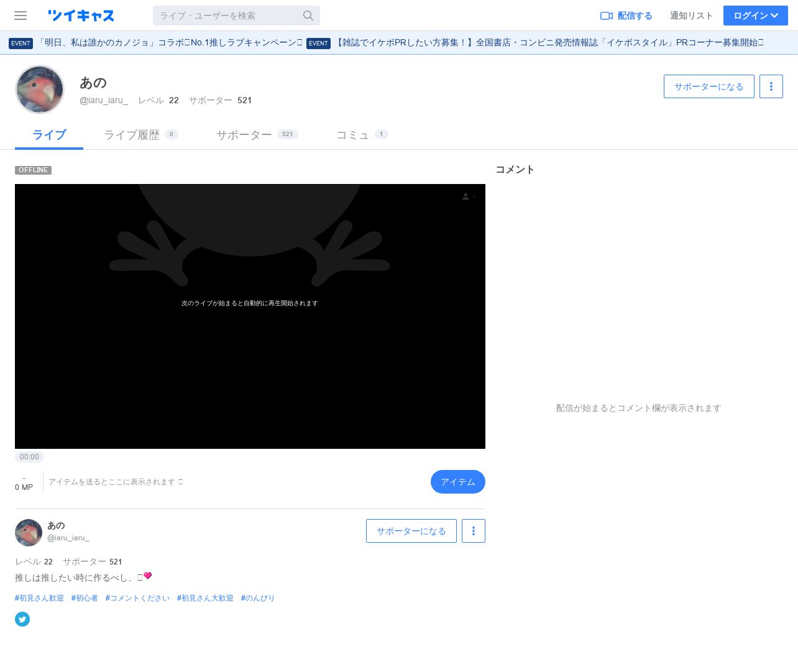Click the search magnifier icon
This screenshot has height=672, width=798.
click(x=308, y=16)
